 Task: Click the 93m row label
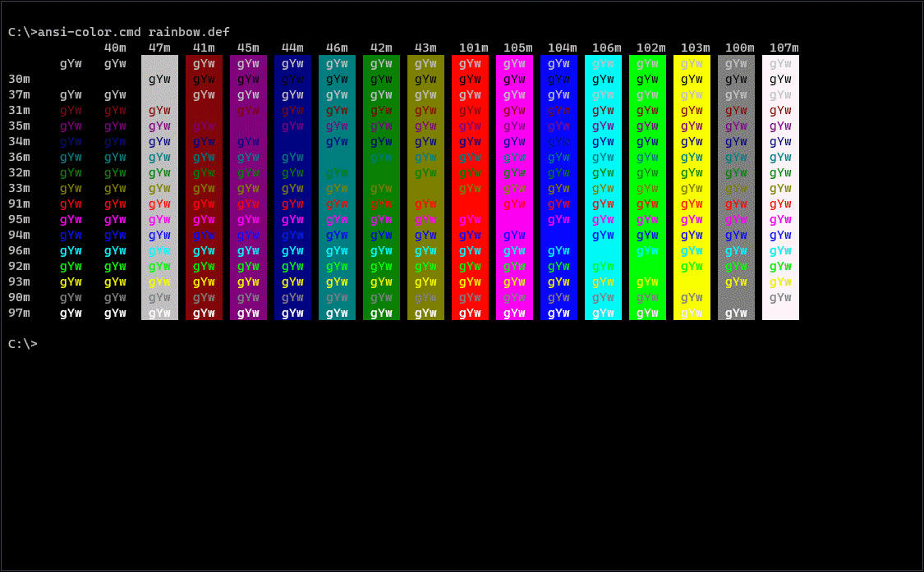[20, 282]
